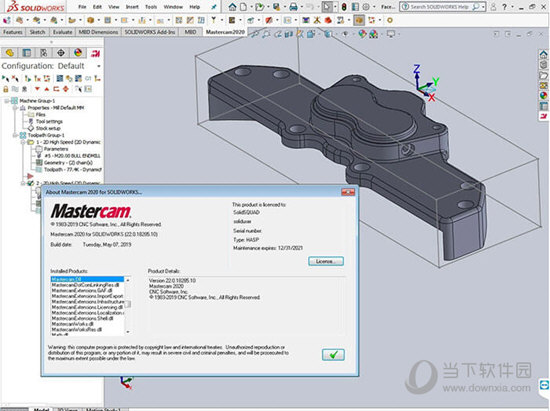The height and width of the screenshot is (411, 550).
Task: Toggle the highlighted orange toolbar button
Action: (358, 20)
